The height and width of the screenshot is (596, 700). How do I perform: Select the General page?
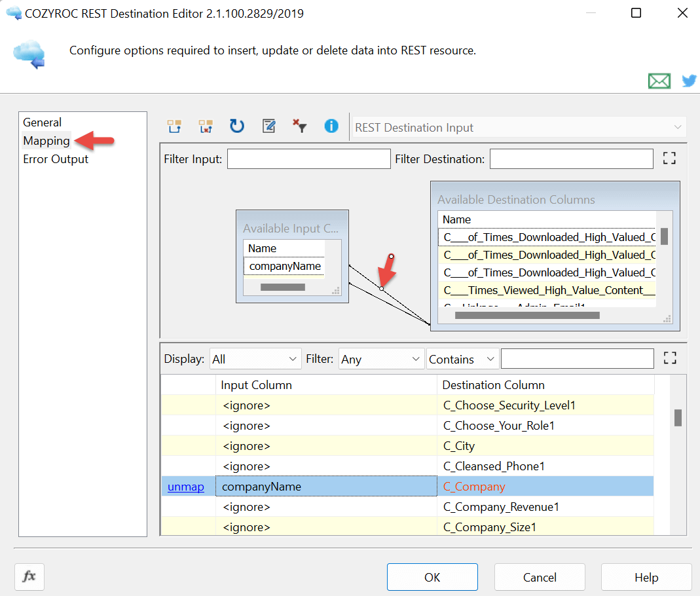[x=43, y=122]
